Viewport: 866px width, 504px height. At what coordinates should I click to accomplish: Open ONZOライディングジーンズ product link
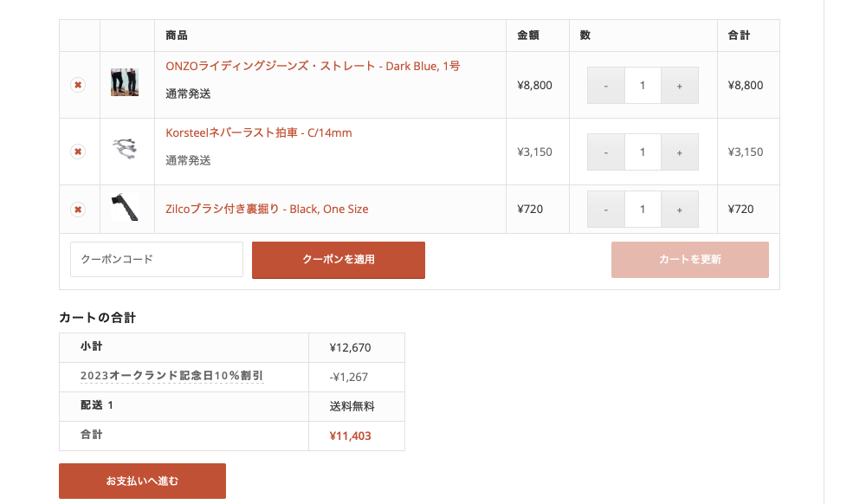pos(313,66)
